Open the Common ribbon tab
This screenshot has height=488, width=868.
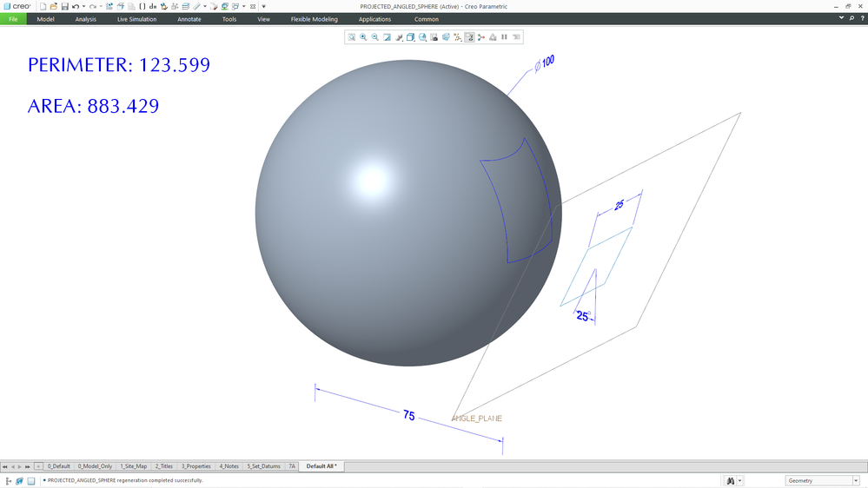[427, 19]
